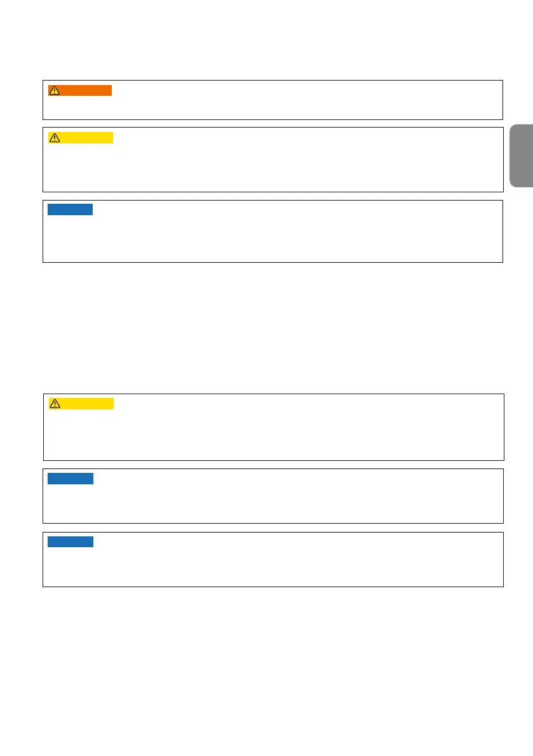The width and height of the screenshot is (533, 756).
Task: Click the middle blue notice label
Action: click(x=71, y=478)
